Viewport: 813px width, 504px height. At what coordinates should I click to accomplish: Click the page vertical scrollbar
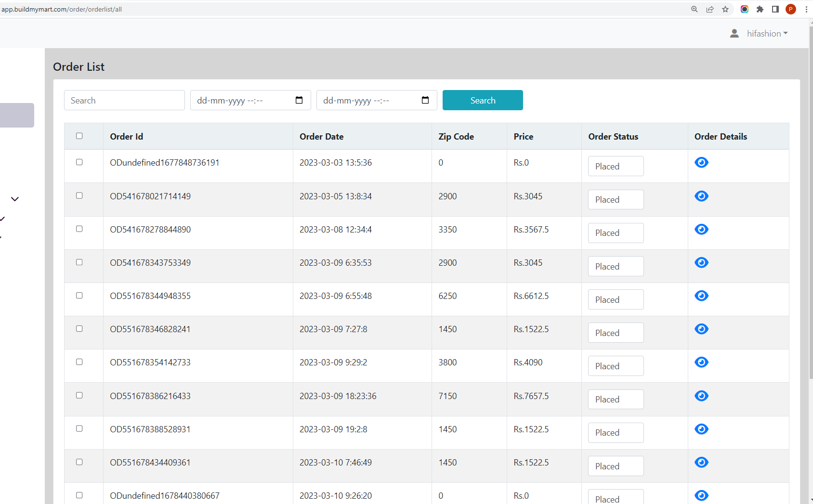(811, 202)
